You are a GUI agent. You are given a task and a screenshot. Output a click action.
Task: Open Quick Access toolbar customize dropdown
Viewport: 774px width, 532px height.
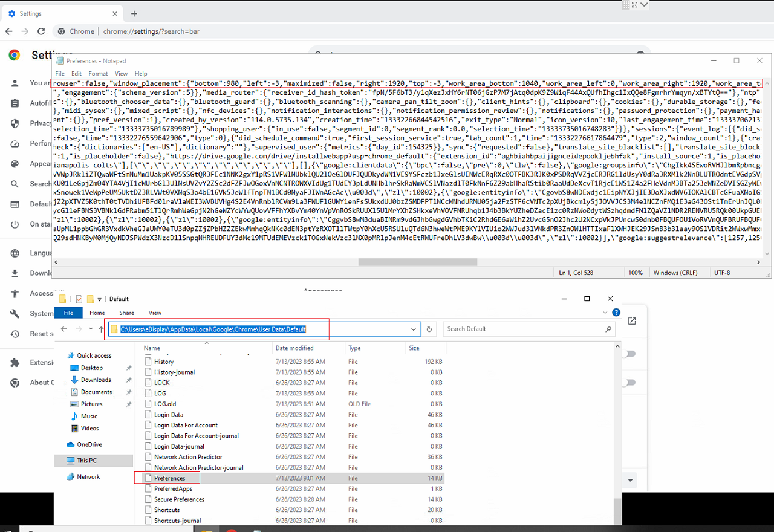tap(100, 299)
